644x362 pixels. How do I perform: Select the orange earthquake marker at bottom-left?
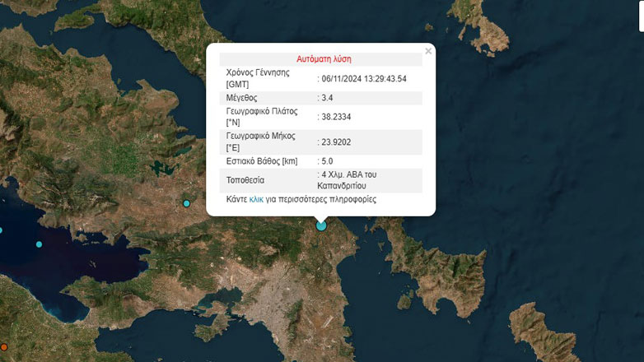(x=3, y=347)
